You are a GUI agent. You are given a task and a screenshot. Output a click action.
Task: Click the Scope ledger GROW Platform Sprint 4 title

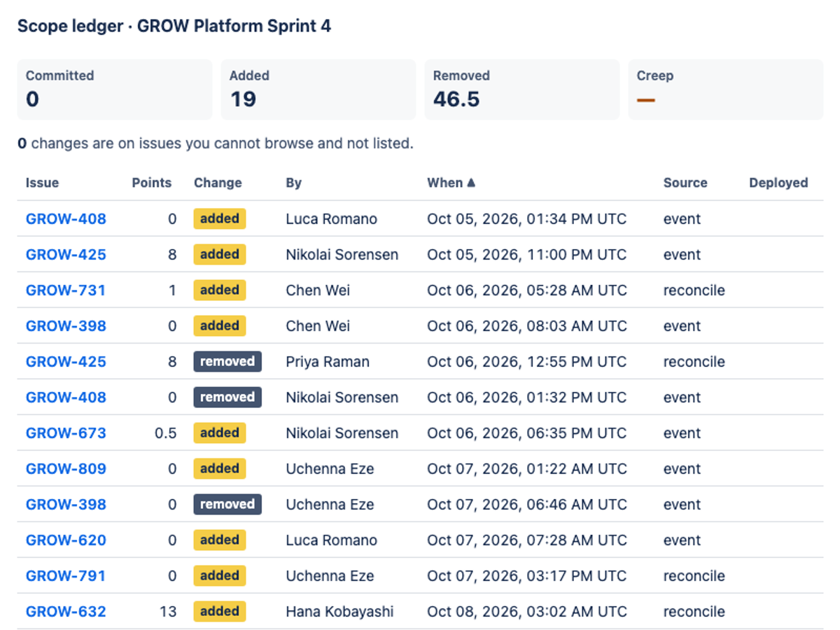174,26
